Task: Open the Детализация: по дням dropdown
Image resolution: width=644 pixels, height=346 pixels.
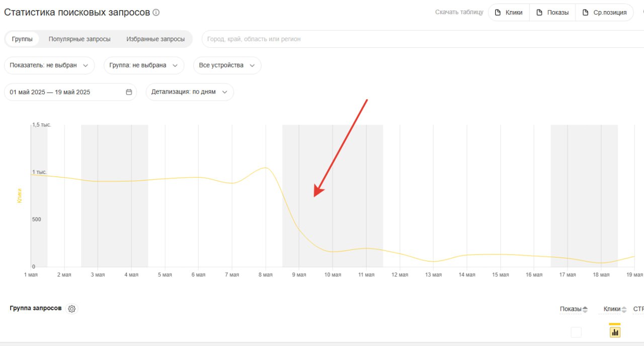Action: (x=190, y=92)
